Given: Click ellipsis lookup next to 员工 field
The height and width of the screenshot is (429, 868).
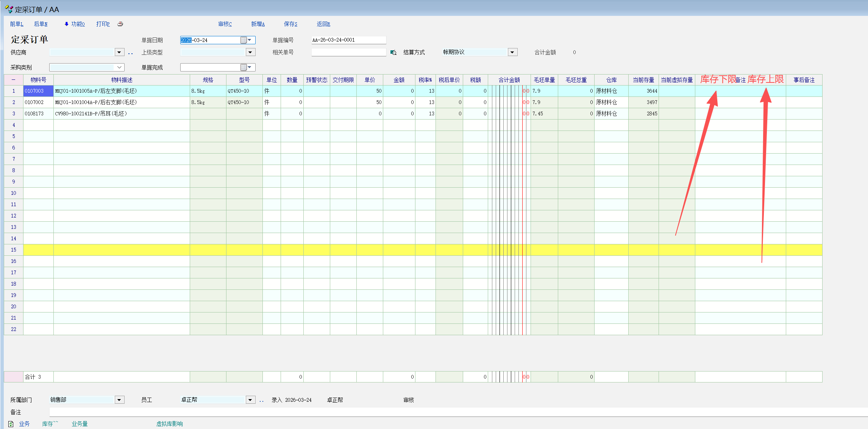Looking at the screenshot, I should [x=261, y=400].
